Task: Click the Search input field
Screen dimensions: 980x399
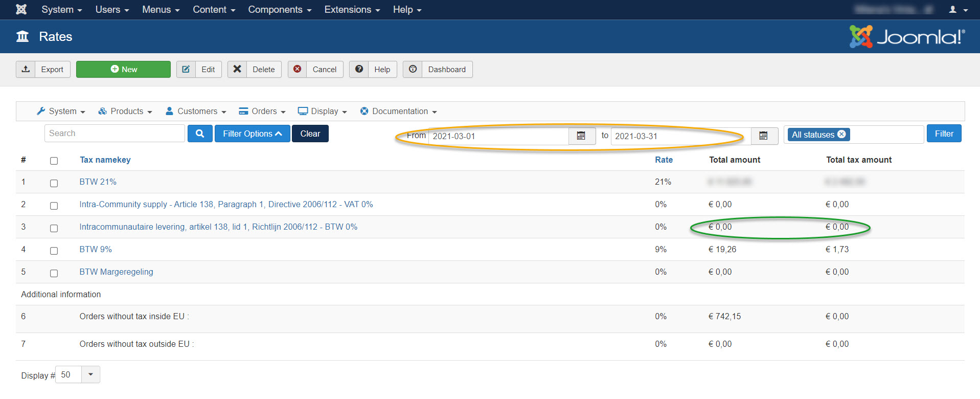Action: (x=115, y=133)
